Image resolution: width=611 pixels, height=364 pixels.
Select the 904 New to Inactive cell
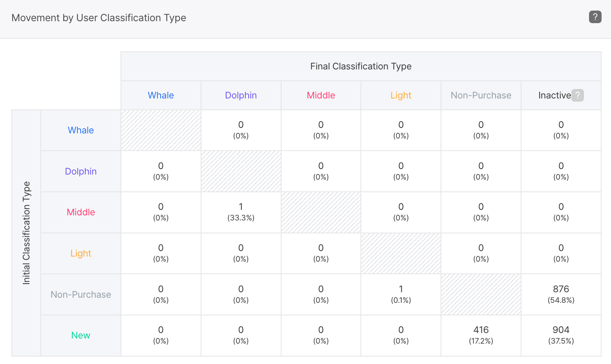click(x=561, y=335)
